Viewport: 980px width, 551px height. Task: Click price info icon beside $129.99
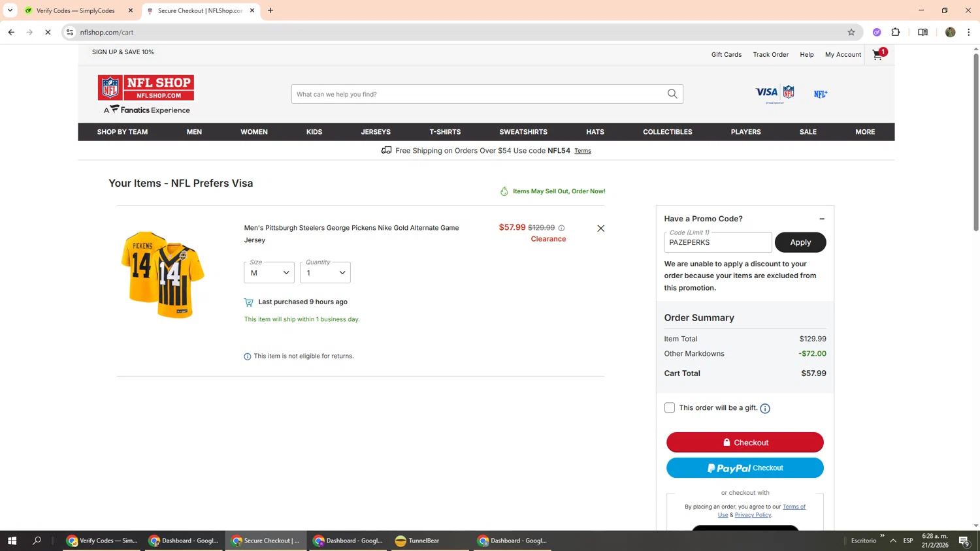561,228
